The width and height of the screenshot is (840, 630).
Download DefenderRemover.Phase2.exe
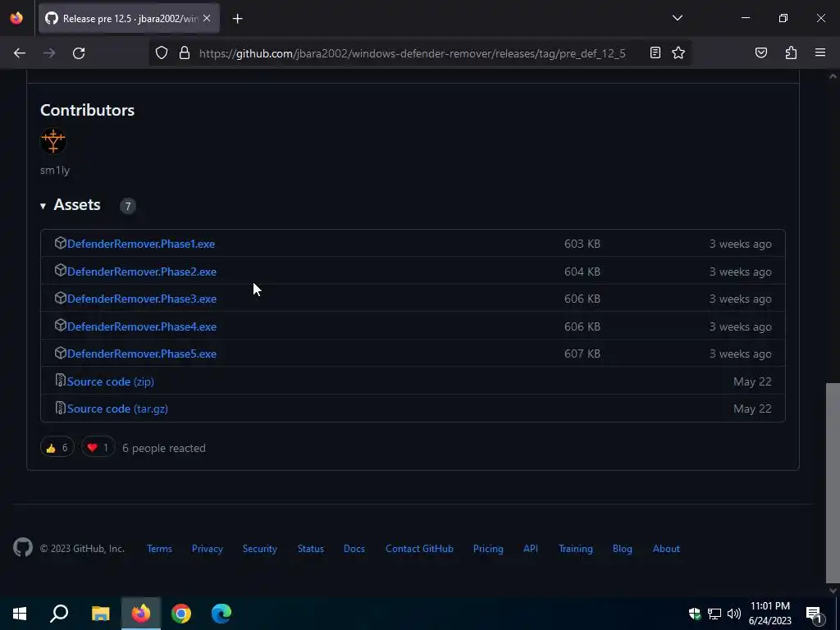tap(141, 272)
